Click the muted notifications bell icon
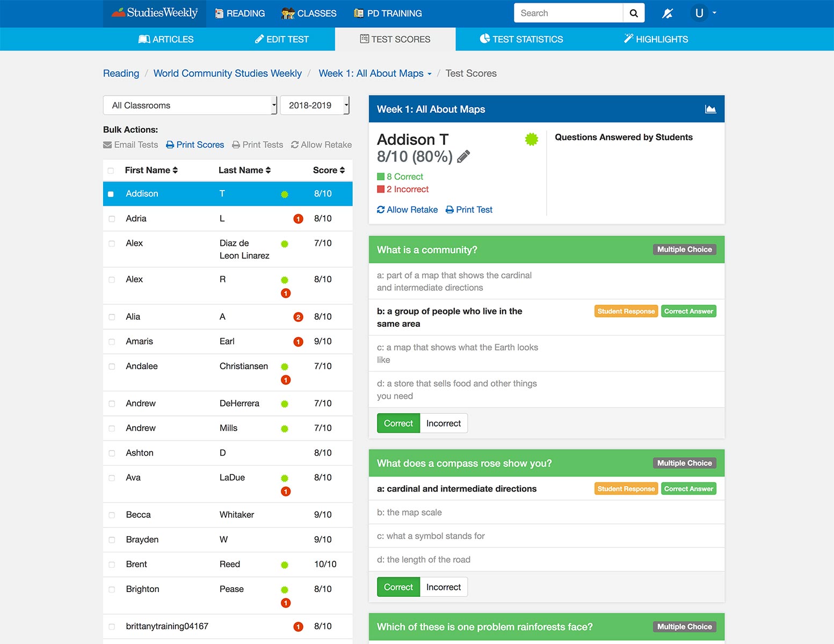 click(668, 13)
